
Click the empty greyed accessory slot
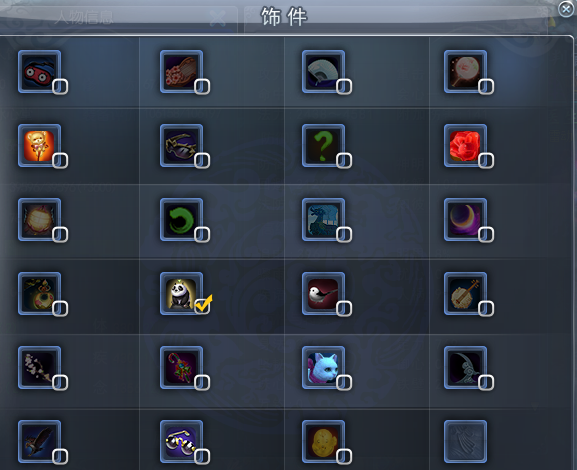click(x=466, y=442)
